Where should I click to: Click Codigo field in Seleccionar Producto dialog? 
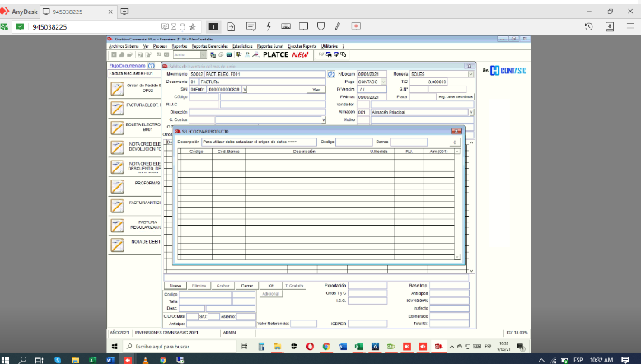pyautogui.click(x=354, y=142)
